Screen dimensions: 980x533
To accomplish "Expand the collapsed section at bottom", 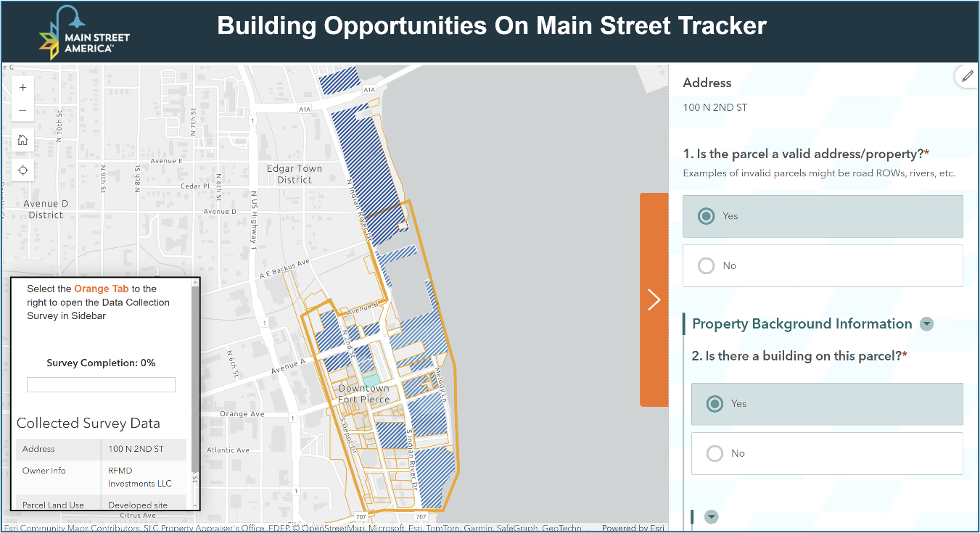I will pos(711,517).
